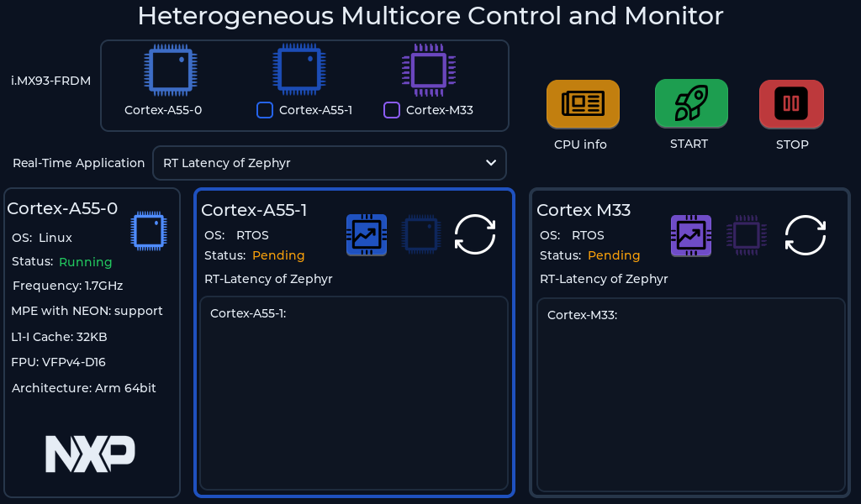Image resolution: width=861 pixels, height=504 pixels.
Task: Open the Real-Time Application dropdown
Action: pos(330,163)
